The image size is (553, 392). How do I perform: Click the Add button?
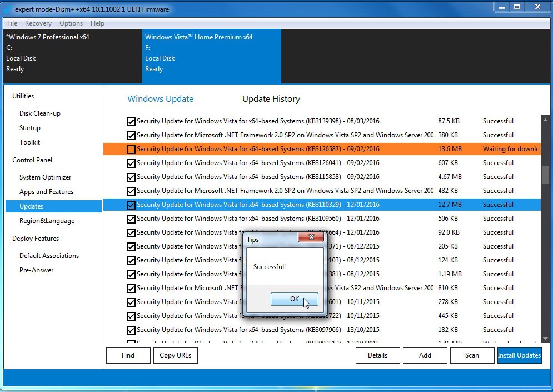click(x=425, y=355)
